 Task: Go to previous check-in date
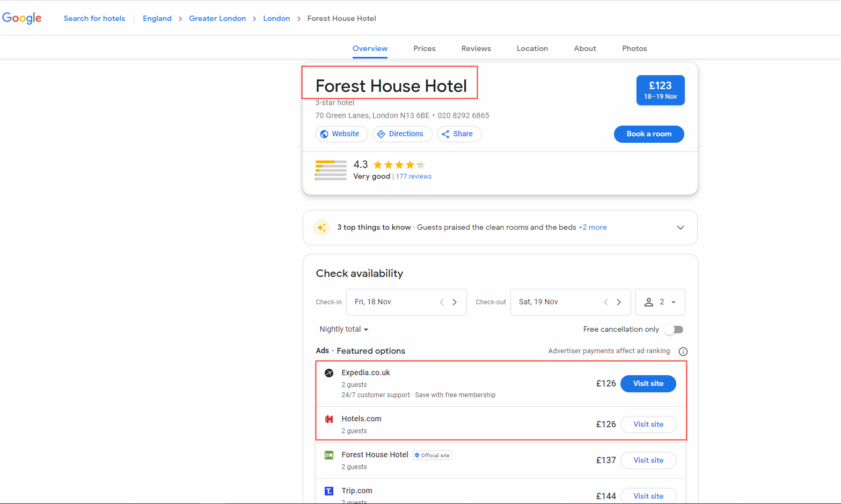[442, 302]
